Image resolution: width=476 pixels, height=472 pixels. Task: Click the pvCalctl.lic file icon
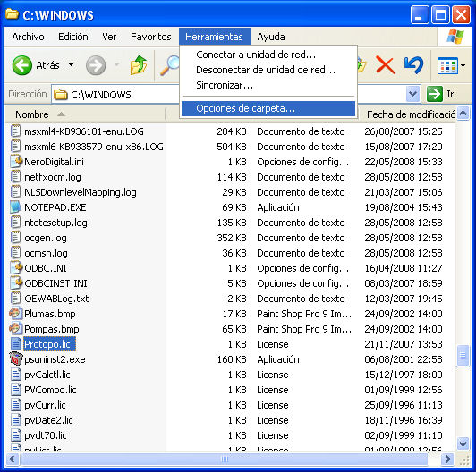[16, 375]
